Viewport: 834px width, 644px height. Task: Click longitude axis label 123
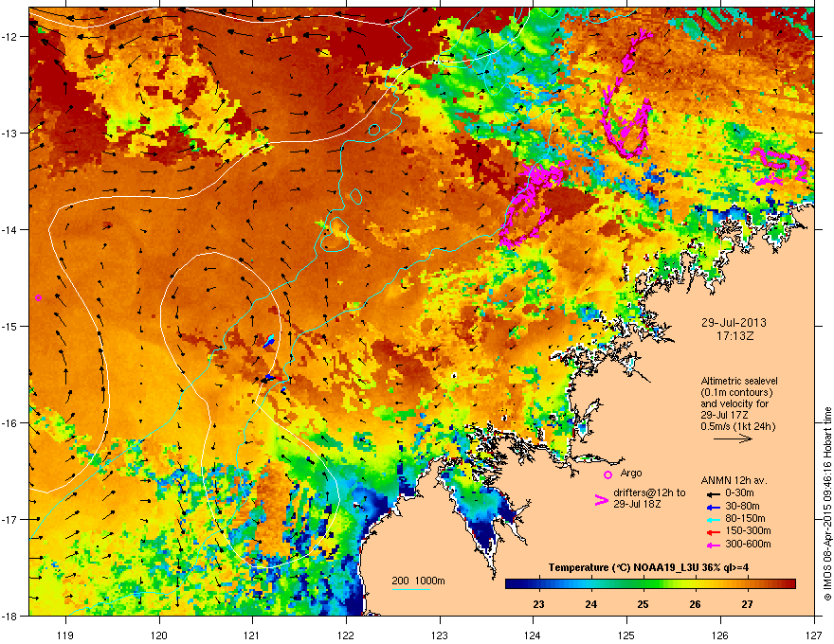[440, 635]
